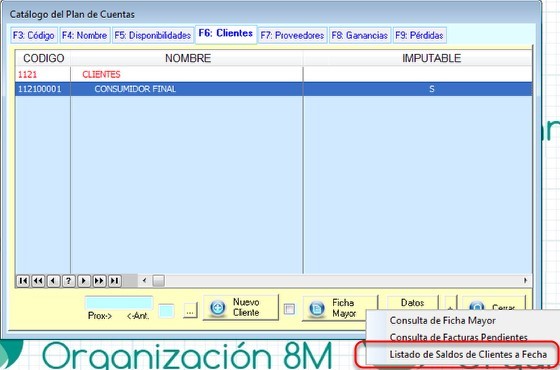Click the ellipsis browse button
This screenshot has width=560, height=370.
(x=190, y=310)
